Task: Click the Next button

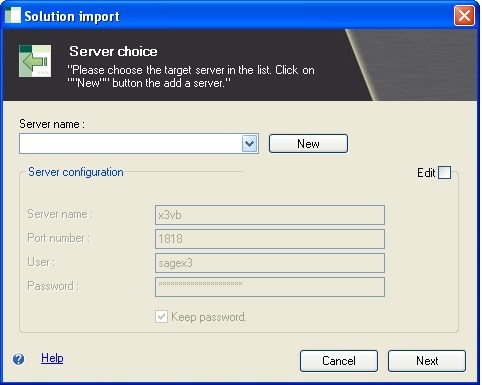Action: (x=427, y=361)
